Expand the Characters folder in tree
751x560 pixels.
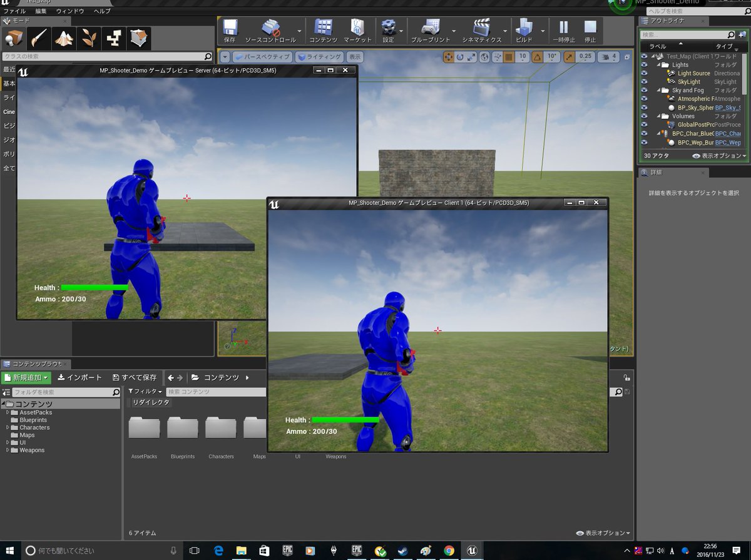click(8, 428)
